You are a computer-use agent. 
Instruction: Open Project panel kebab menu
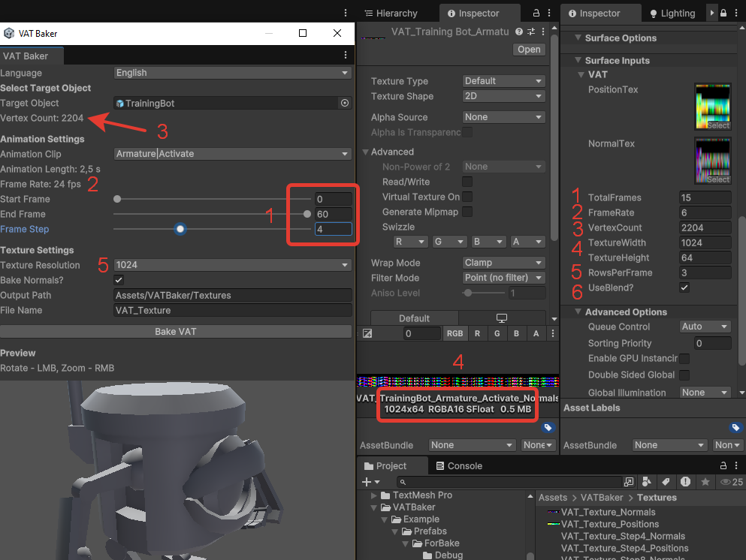click(736, 465)
